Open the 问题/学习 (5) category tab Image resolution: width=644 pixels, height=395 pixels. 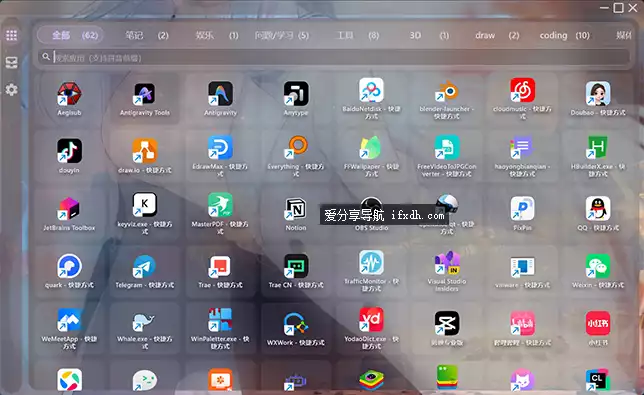click(x=282, y=36)
